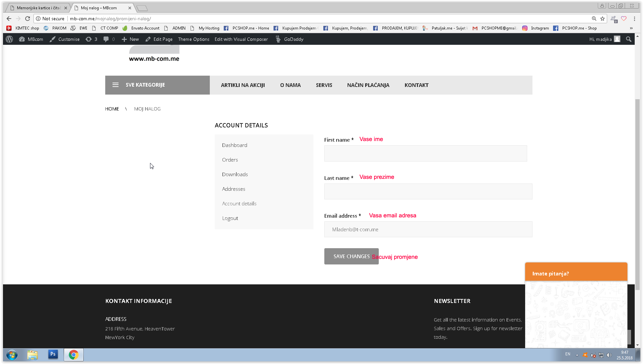Select Account details in sidebar
The width and height of the screenshot is (643, 364).
click(x=239, y=203)
